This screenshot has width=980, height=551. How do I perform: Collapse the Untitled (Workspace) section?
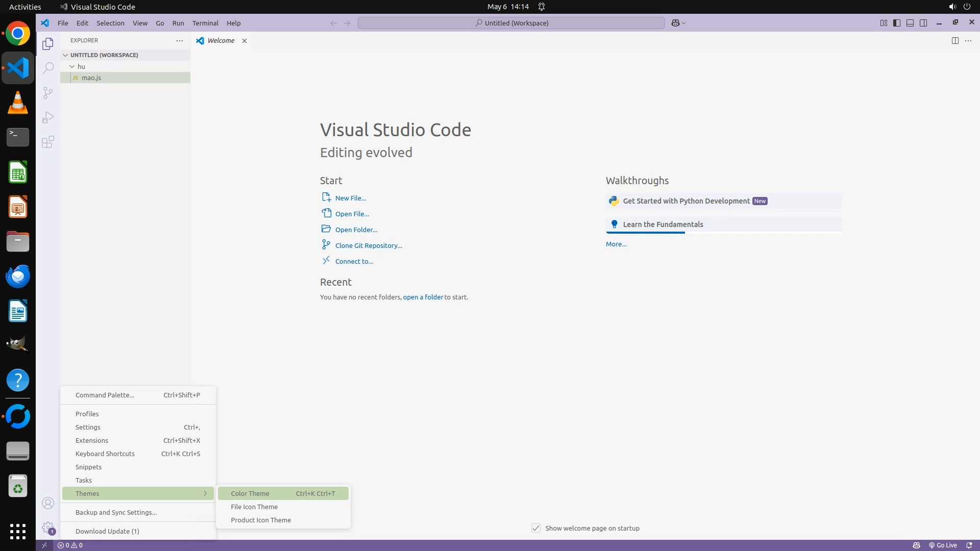65,55
